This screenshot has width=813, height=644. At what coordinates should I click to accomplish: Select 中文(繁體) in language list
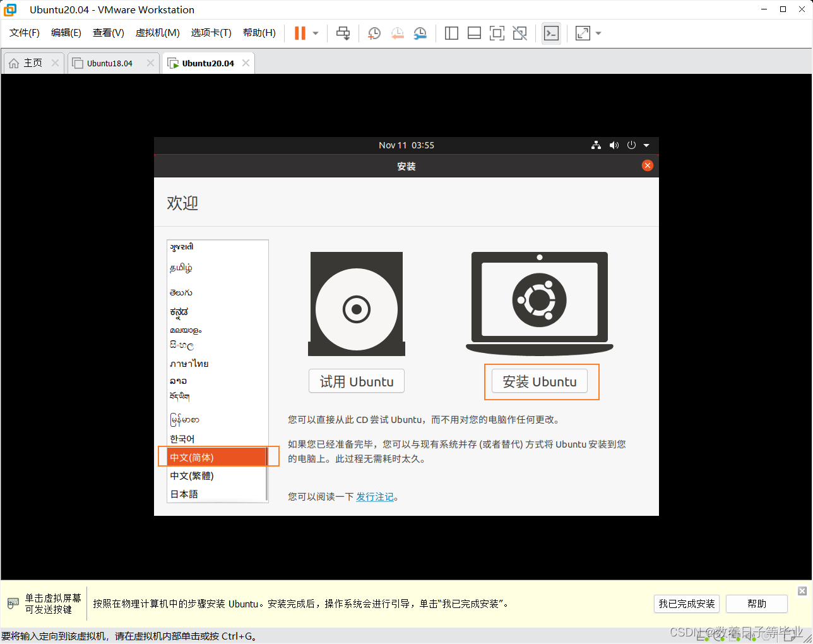(x=217, y=475)
